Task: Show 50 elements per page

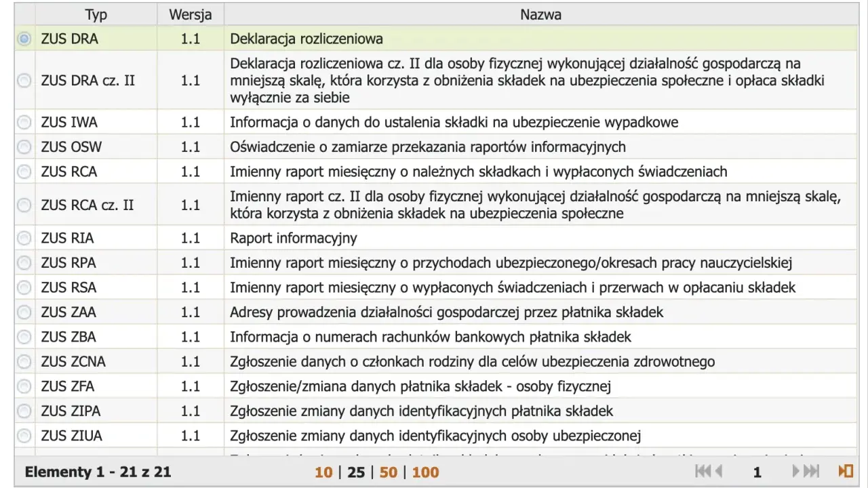Action: (389, 472)
